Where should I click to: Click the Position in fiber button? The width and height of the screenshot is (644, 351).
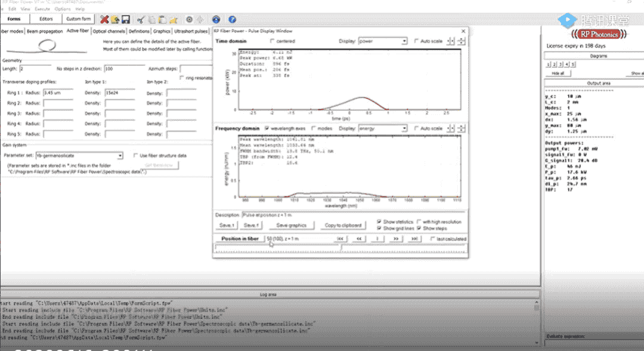tap(240, 238)
